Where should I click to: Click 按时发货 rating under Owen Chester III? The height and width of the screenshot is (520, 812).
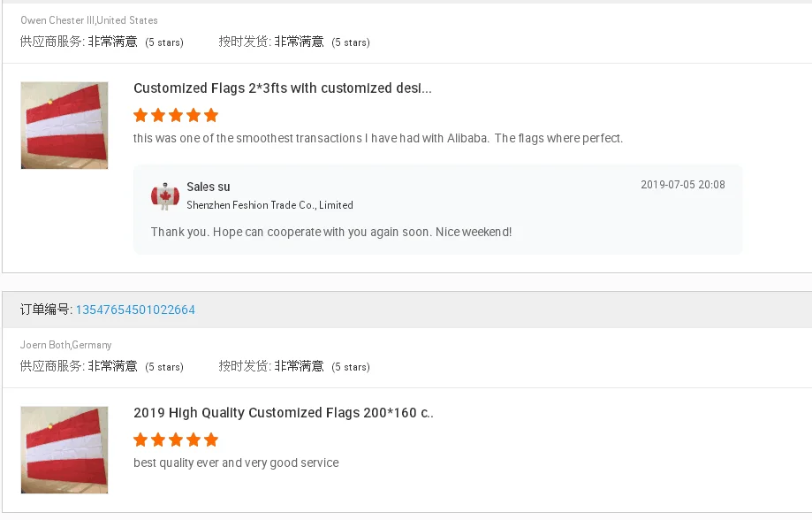[294, 42]
